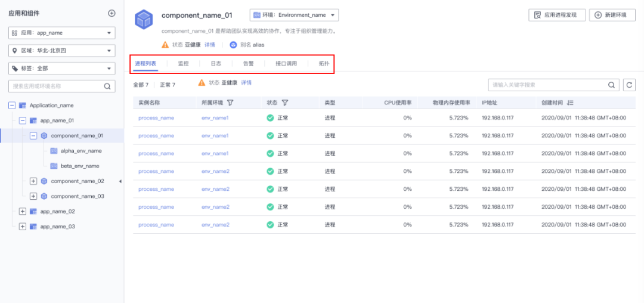Image resolution: width=644 pixels, height=303 pixels.
Task: Show 全部 7 instances filter
Action: pos(141,85)
